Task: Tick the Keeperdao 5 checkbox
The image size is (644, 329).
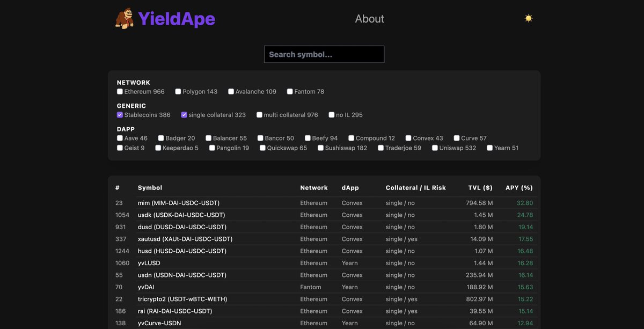Action: click(x=158, y=148)
